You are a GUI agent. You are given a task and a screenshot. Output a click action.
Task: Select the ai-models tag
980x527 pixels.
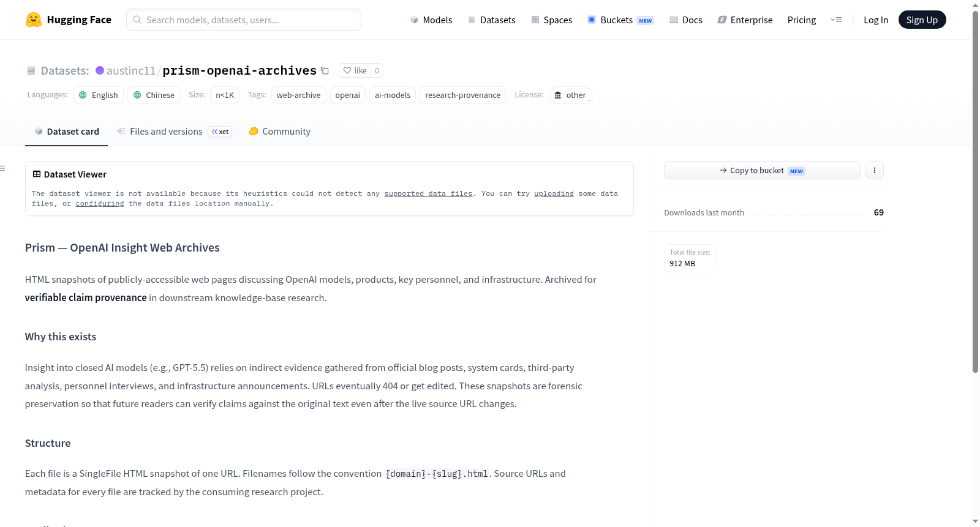[393, 95]
